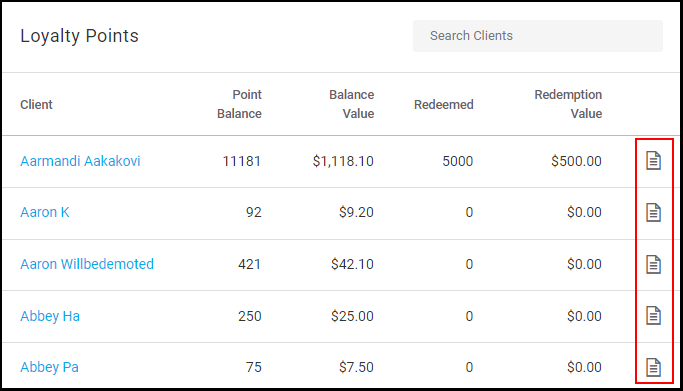Select the Loyalty Points page title
This screenshot has width=683, height=391.
pos(79,36)
